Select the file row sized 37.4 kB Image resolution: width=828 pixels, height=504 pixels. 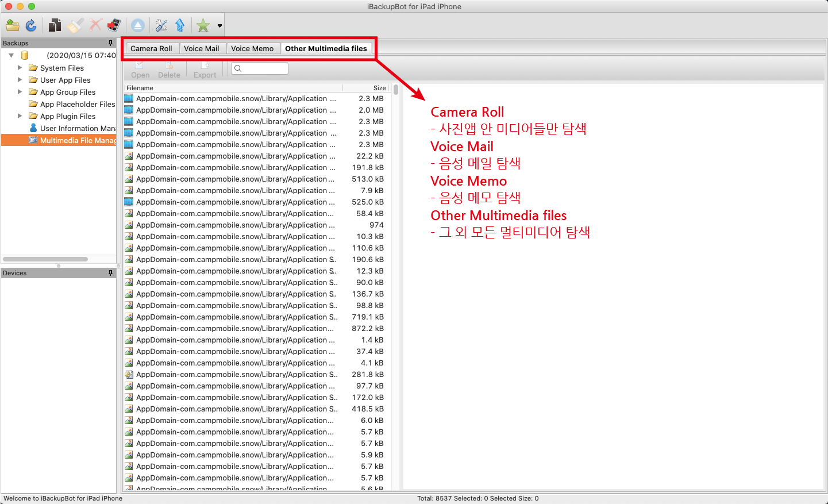click(x=257, y=351)
